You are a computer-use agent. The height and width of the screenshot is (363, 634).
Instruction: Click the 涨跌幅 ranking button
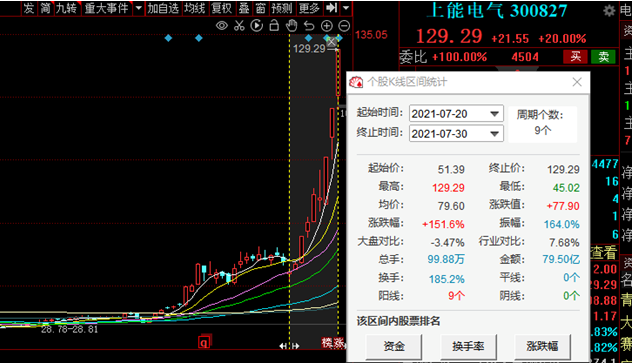click(x=542, y=346)
